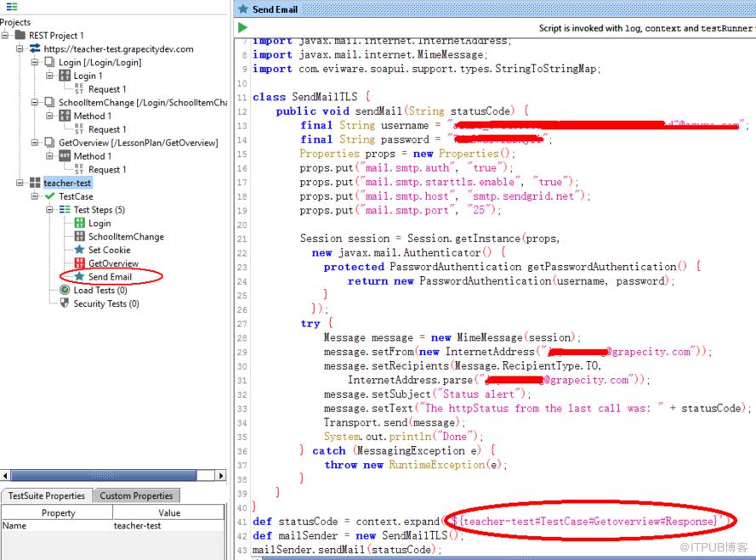This screenshot has height=560, width=756.
Task: Click the "Transport.send(message)" code line
Action: 395,422
